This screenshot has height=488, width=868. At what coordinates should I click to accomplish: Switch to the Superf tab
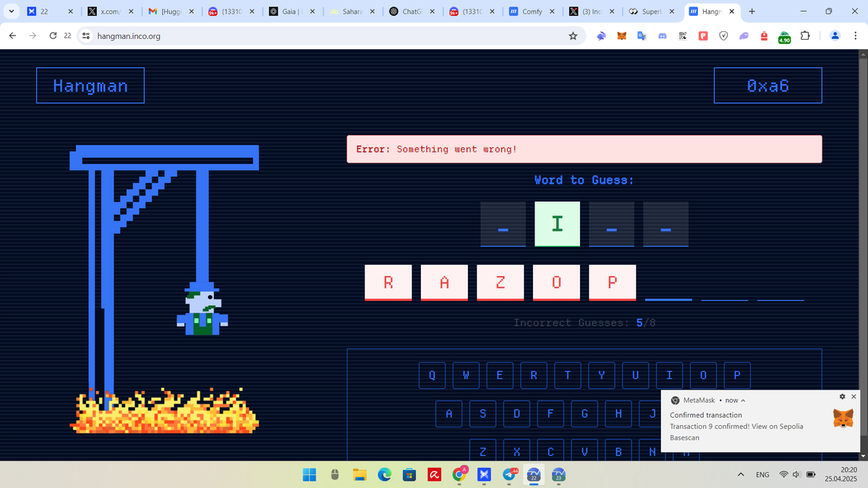(x=652, y=12)
